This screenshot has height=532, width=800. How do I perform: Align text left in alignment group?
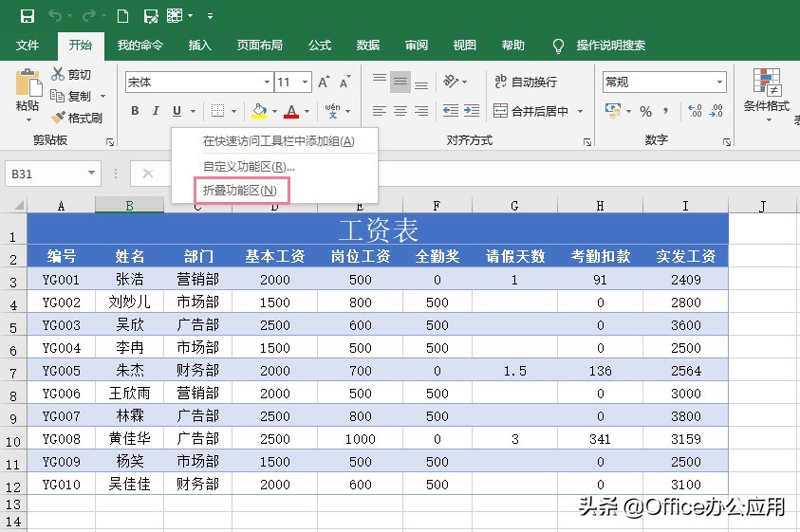coord(379,111)
